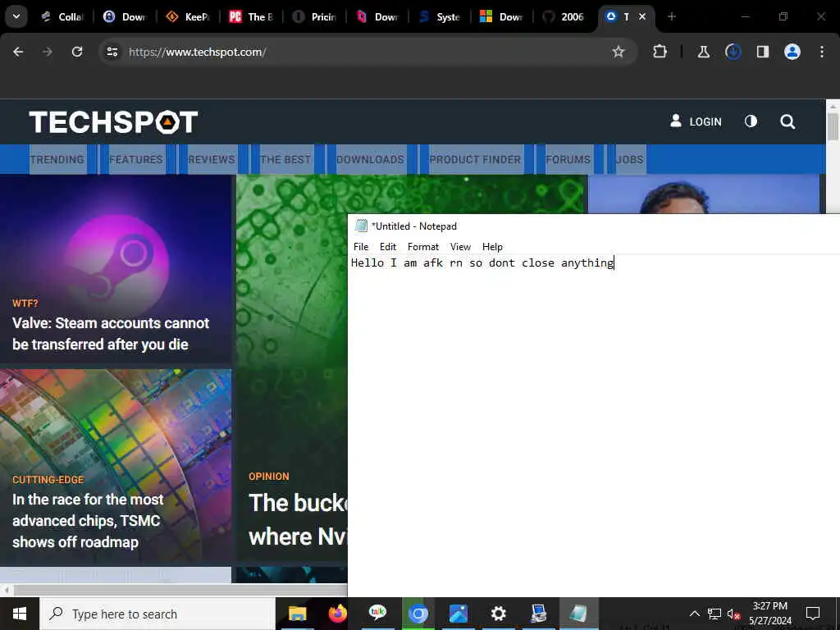Click the page horizontal scrollbar
Image resolution: width=840 pixels, height=630 pixels.
point(180,591)
